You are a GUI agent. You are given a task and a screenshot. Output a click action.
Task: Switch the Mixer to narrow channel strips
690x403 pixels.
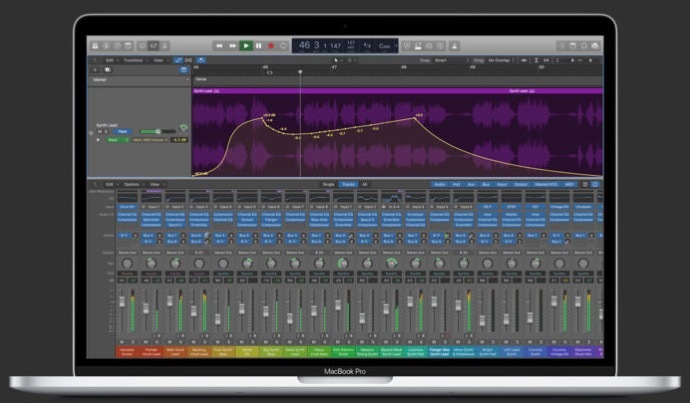pos(585,184)
